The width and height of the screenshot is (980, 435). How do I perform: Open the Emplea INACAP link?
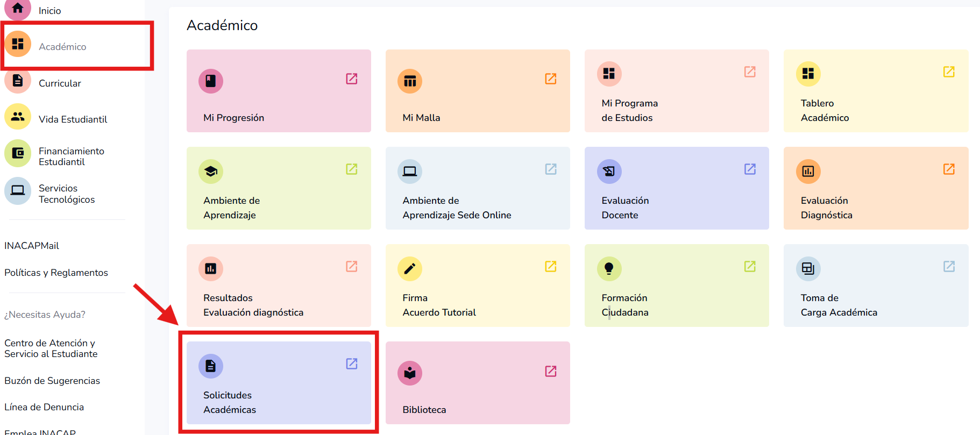pos(40,432)
